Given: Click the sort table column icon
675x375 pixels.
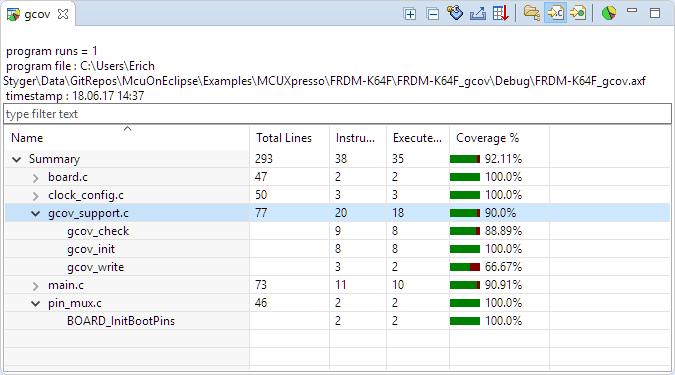Looking at the screenshot, I should tap(501, 13).
